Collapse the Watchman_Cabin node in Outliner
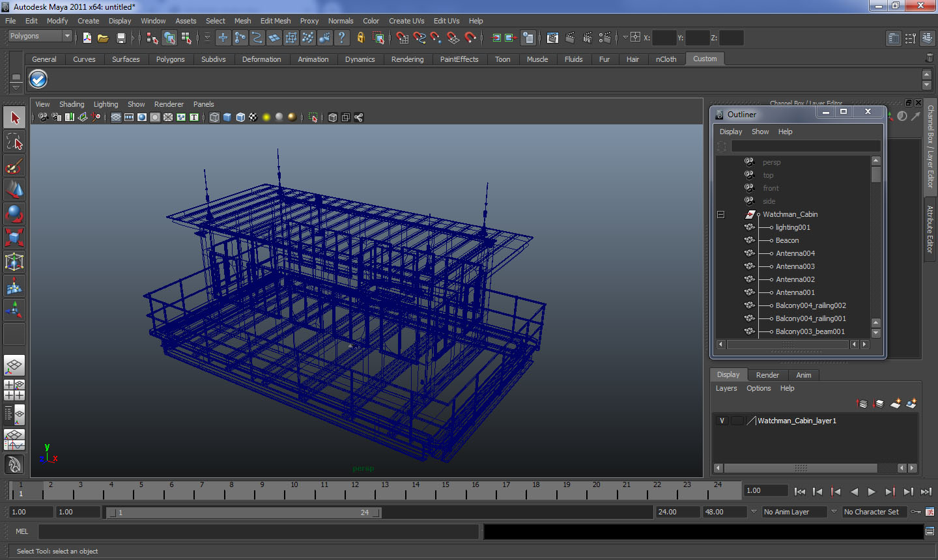The width and height of the screenshot is (938, 560). (720, 214)
